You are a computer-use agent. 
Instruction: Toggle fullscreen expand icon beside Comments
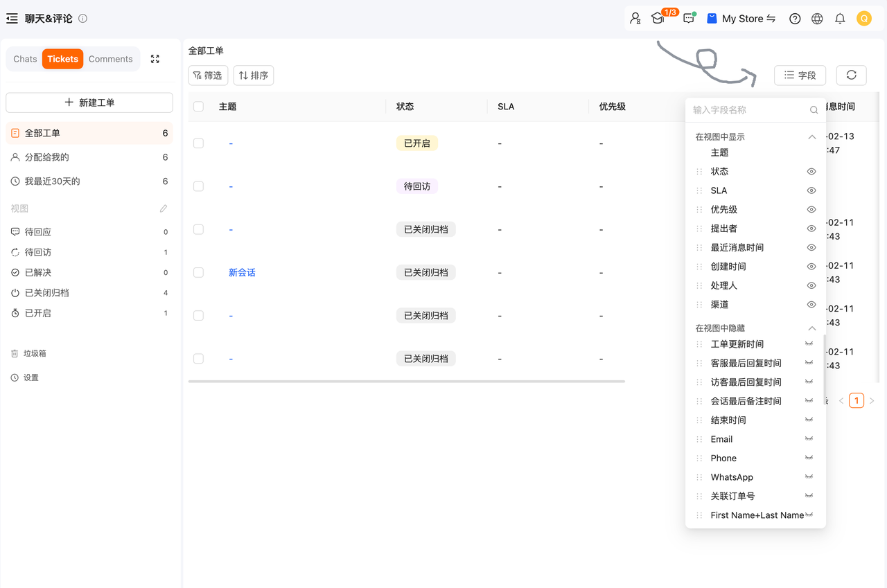155,59
